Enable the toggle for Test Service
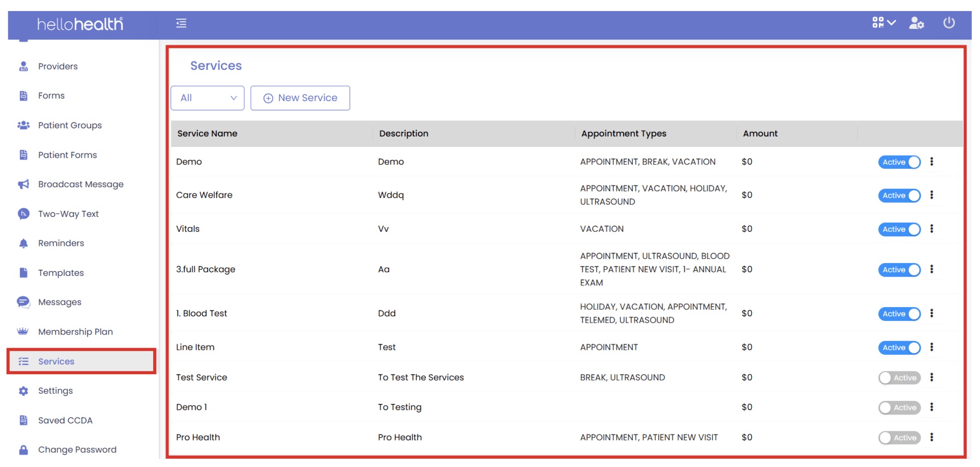Screen dimensions: 980x467 pyautogui.click(x=899, y=378)
